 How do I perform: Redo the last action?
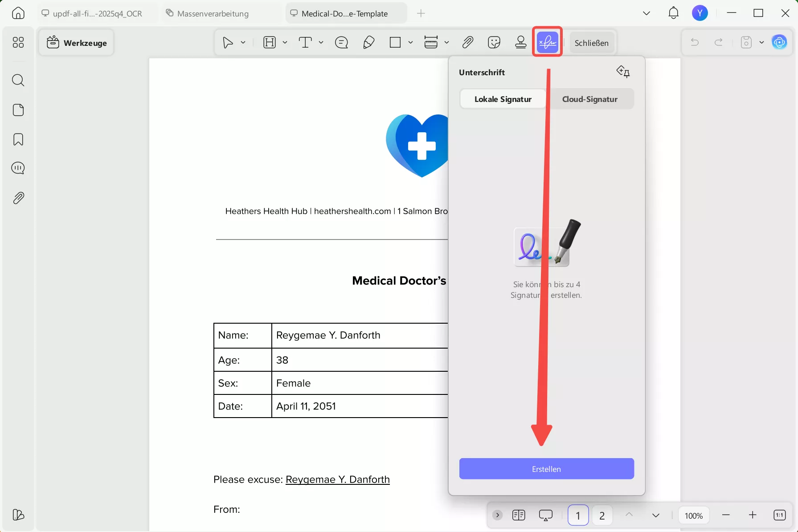coord(719,43)
